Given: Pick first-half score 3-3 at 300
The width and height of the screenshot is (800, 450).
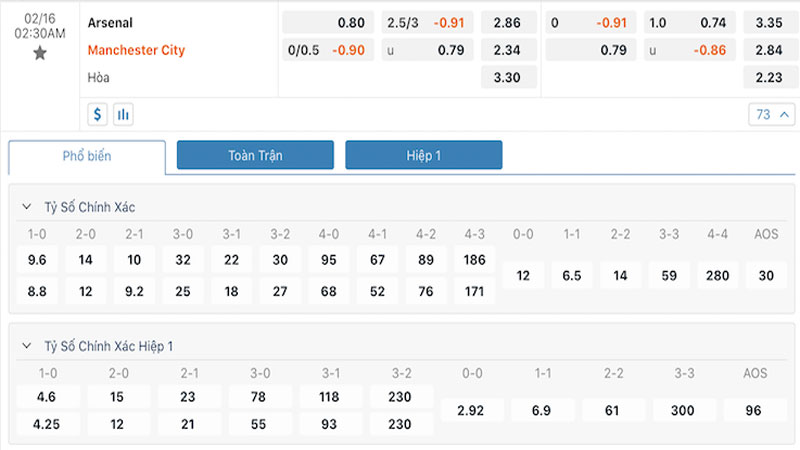Looking at the screenshot, I should point(684,411).
